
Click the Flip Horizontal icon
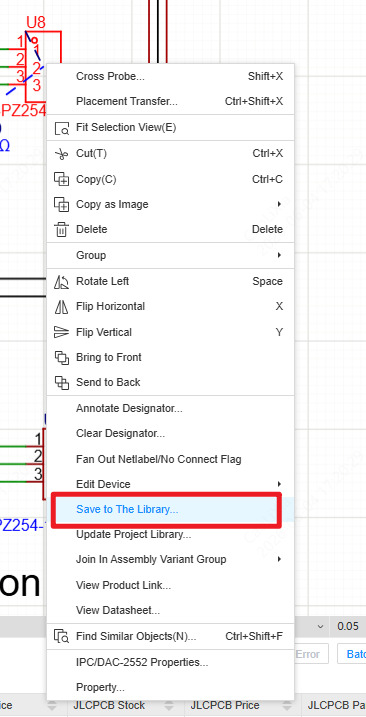[x=61, y=306]
